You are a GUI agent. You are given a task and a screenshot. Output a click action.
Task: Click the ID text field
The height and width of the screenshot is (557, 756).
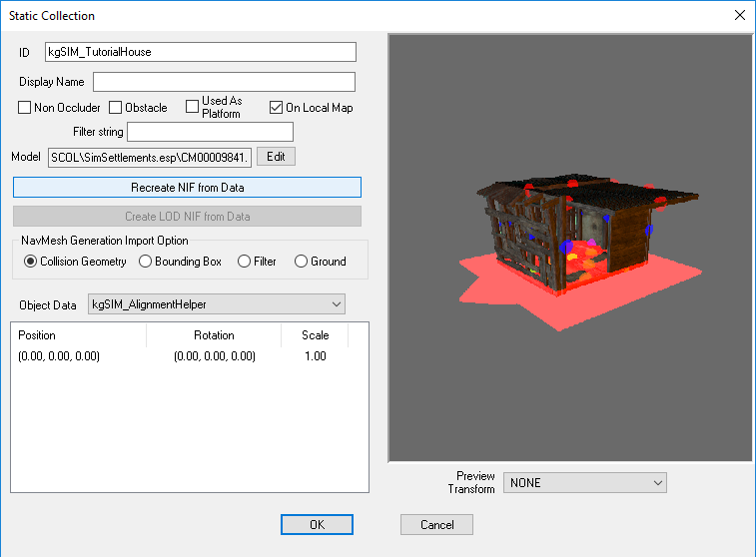[x=201, y=52]
